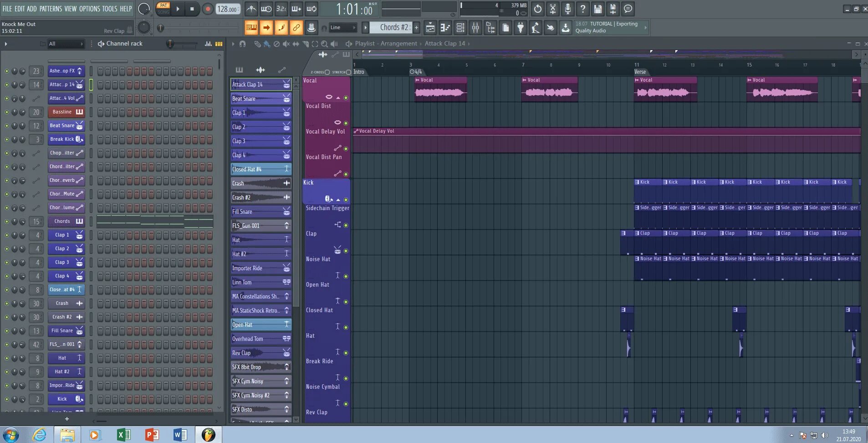Open the EDIT menu
Viewport: 868px width, 443px height.
[20, 9]
